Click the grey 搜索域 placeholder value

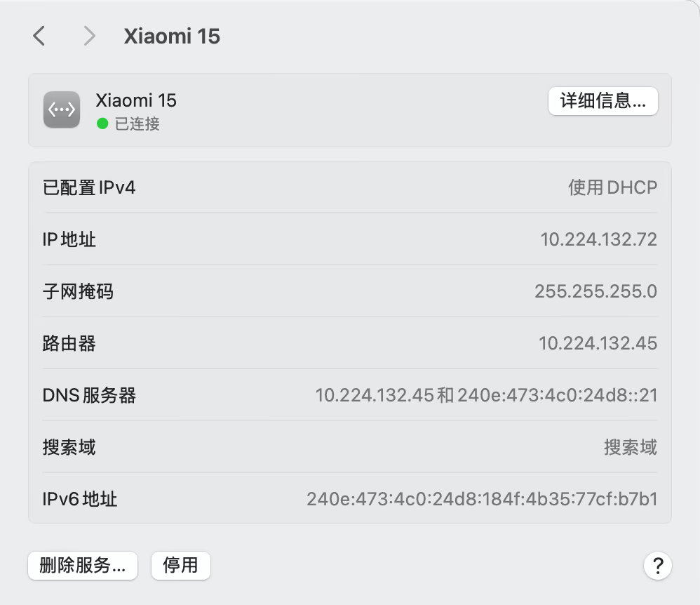pos(630,447)
